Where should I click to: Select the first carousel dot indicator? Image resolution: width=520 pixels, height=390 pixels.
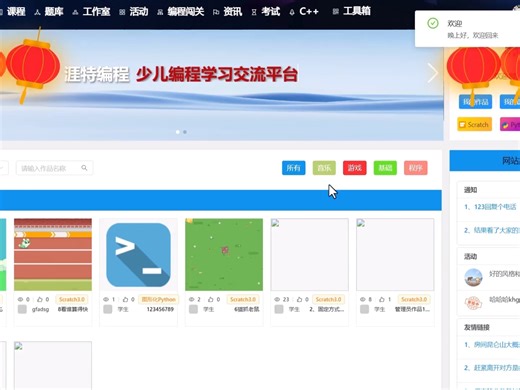pyautogui.click(x=178, y=132)
